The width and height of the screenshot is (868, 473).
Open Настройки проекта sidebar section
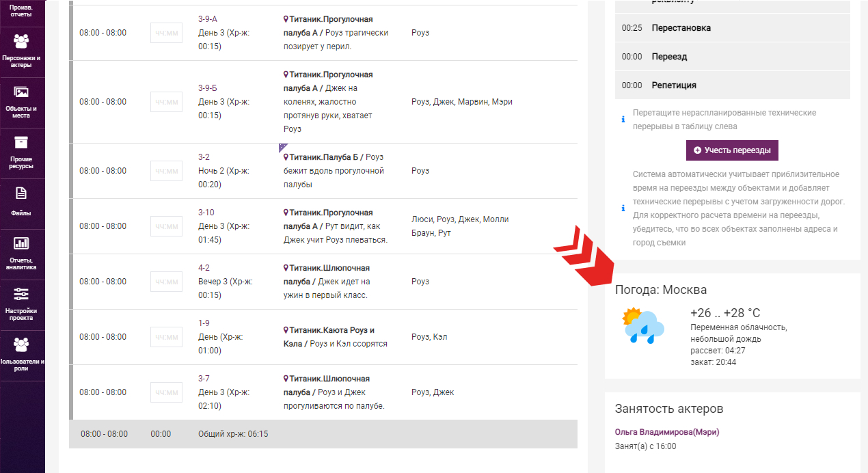point(22,305)
